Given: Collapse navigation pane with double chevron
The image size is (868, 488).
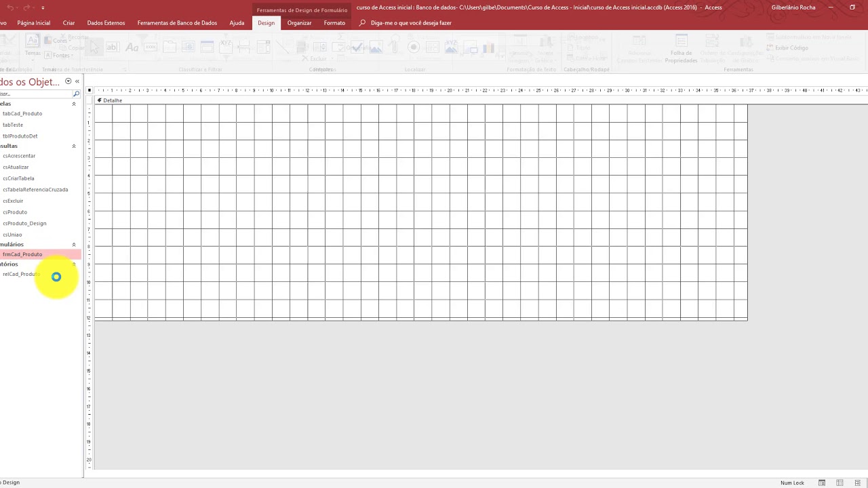Looking at the screenshot, I should click(x=77, y=81).
